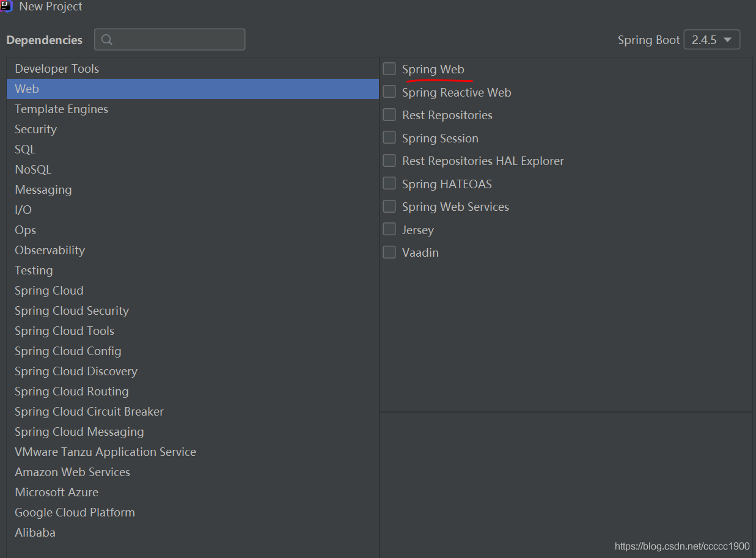The width and height of the screenshot is (756, 558).
Task: Tick the Spring Web Services checkbox
Action: click(389, 207)
